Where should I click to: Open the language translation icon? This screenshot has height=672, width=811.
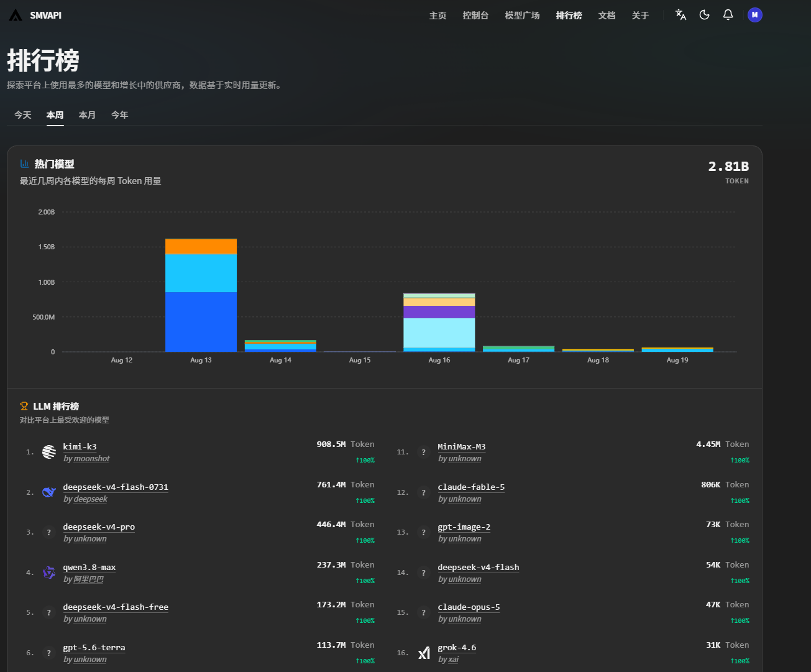[681, 15]
